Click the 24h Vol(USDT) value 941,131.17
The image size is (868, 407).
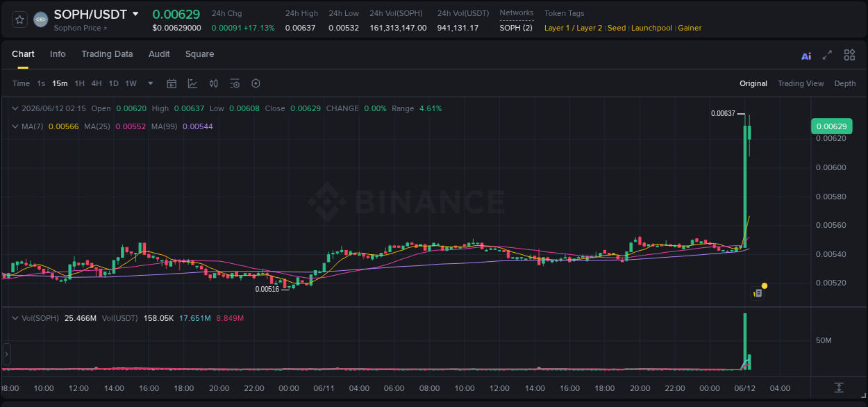tap(458, 28)
